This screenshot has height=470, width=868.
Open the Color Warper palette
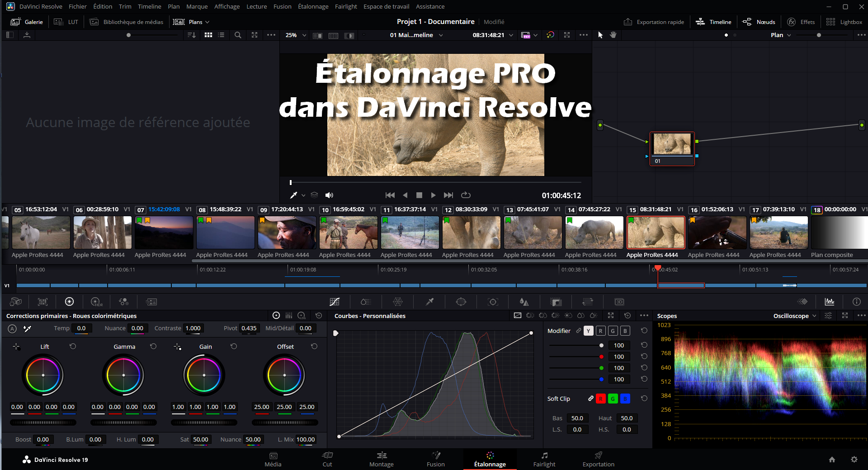click(398, 302)
